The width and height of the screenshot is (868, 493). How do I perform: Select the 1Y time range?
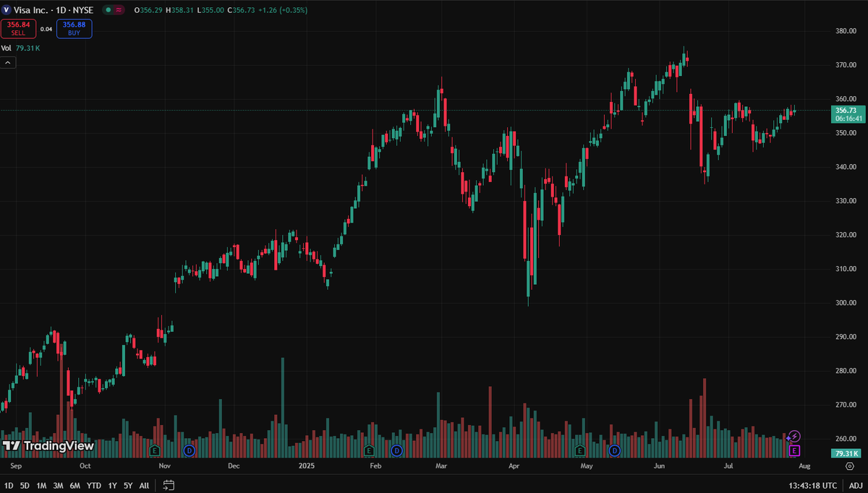[112, 485]
